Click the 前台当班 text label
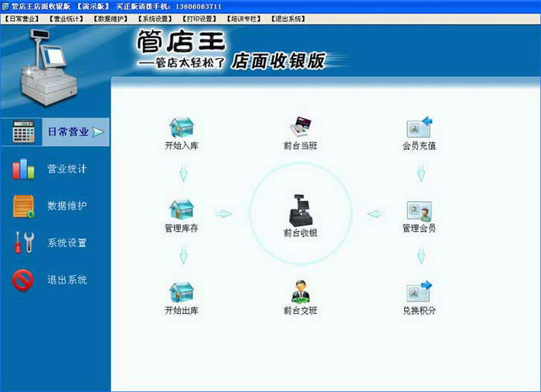Screen dimensions: 541x392 tap(301, 146)
